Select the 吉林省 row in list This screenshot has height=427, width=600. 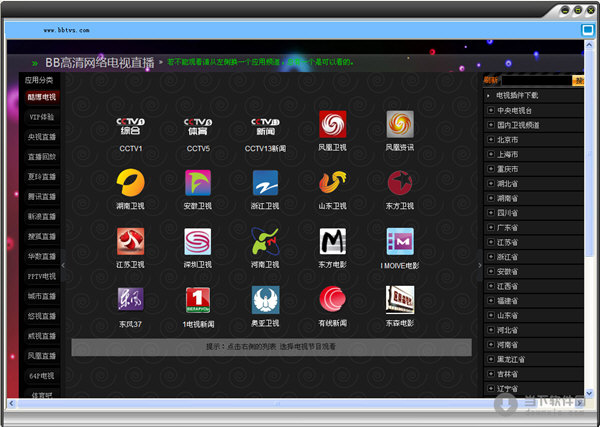point(533,374)
